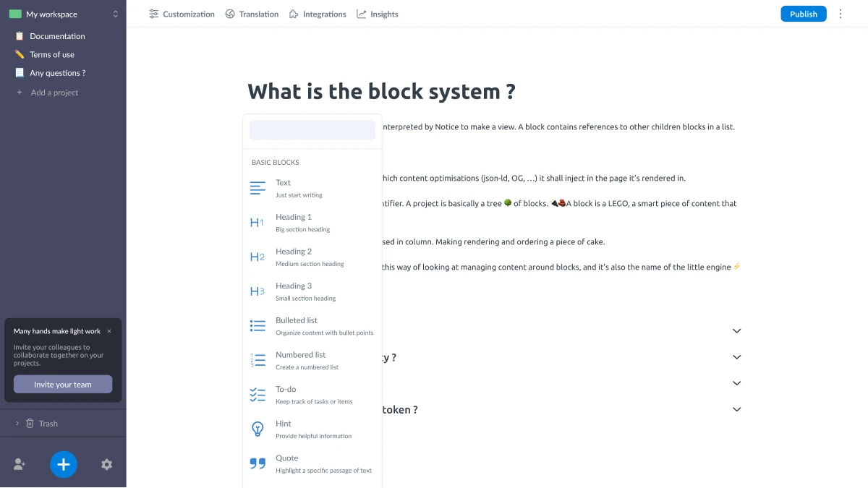Click the Publish button

tap(804, 14)
